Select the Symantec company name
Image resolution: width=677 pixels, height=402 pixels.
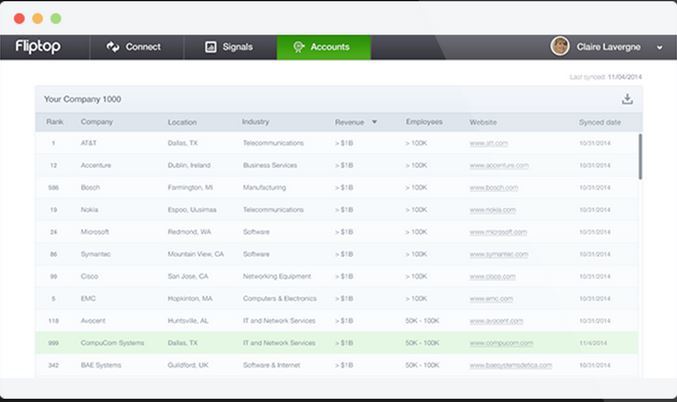tap(96, 254)
